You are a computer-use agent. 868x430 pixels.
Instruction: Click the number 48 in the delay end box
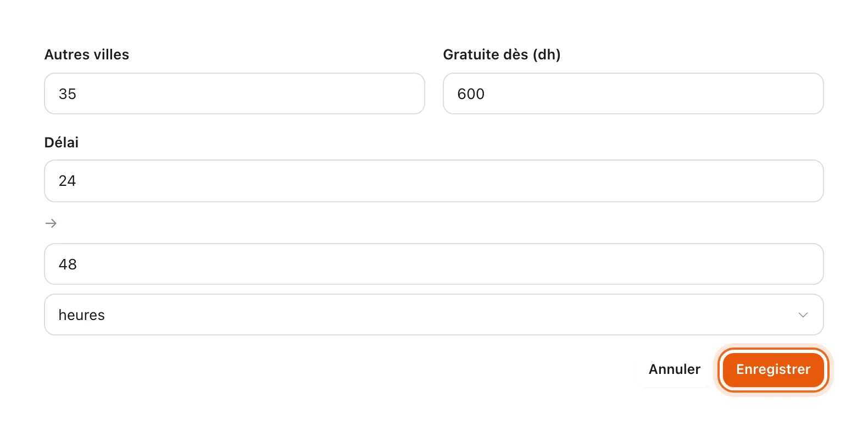click(68, 264)
